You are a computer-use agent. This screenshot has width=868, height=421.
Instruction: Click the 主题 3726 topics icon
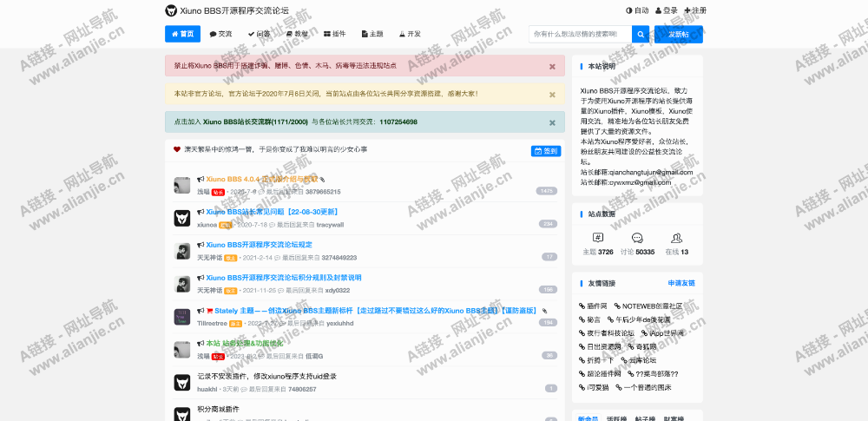598,238
